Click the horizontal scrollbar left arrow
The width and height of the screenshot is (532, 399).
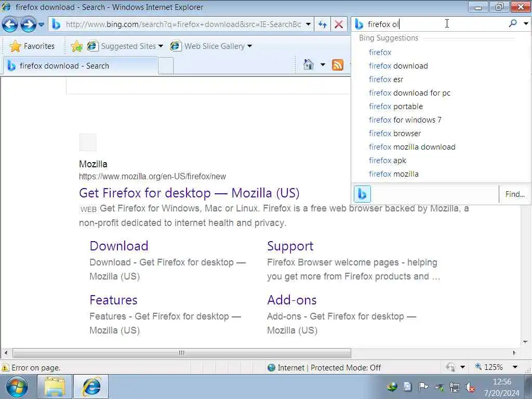click(x=6, y=353)
